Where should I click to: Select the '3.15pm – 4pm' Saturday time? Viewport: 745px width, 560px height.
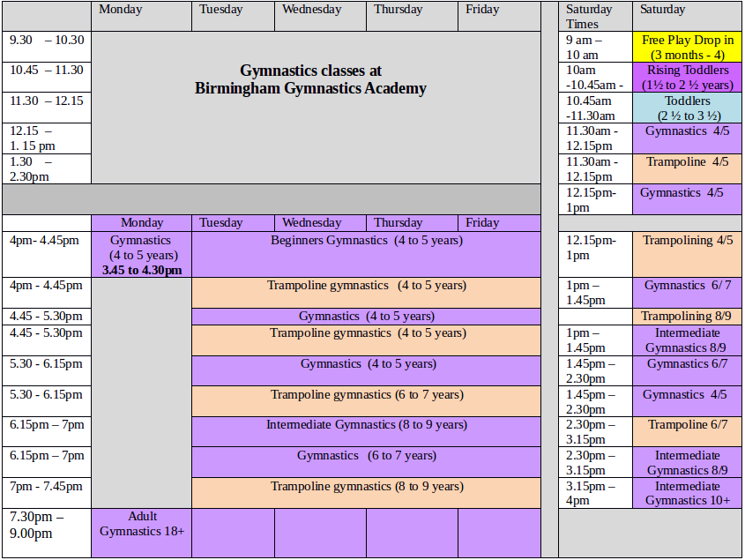[x=595, y=494]
